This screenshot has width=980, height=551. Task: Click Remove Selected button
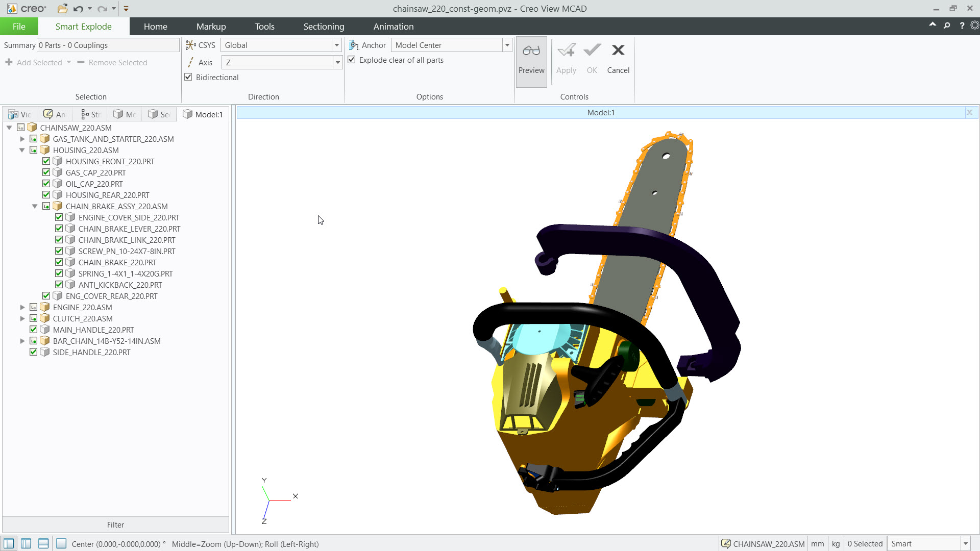112,62
